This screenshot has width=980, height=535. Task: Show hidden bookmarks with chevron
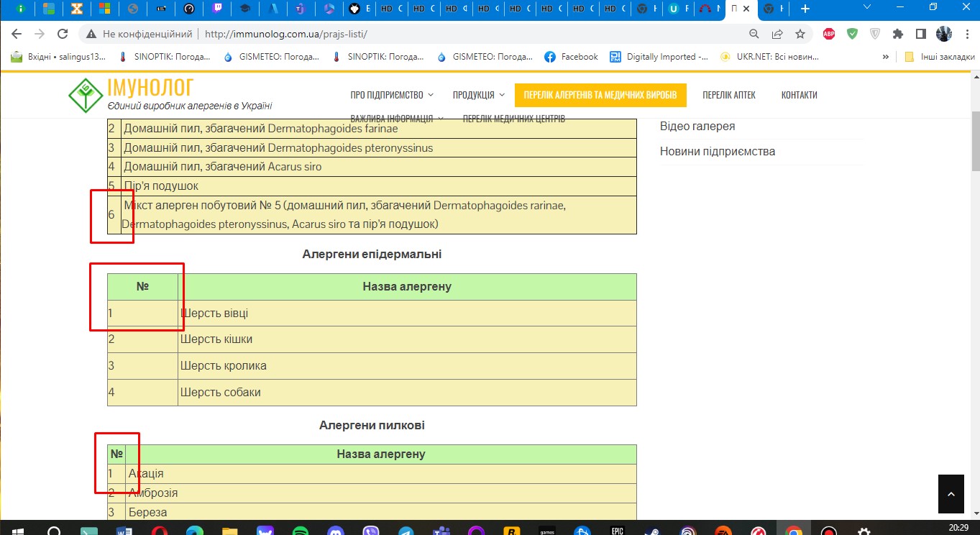(x=885, y=57)
